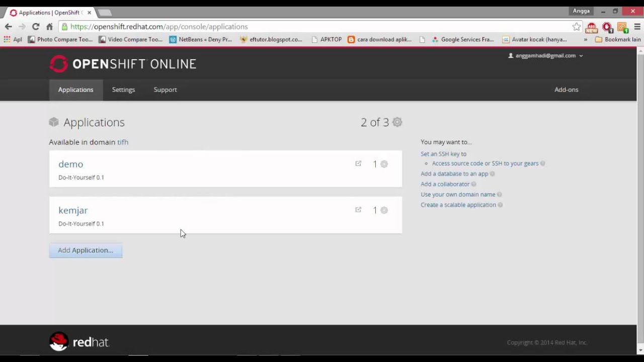Open the tifh domain link
This screenshot has height=362, width=644.
(123, 142)
